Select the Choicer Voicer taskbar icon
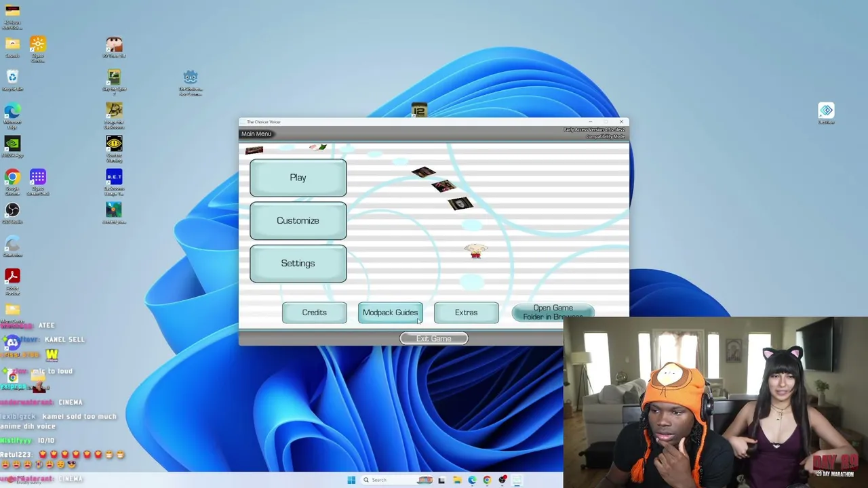This screenshot has height=488, width=868. [x=517, y=480]
